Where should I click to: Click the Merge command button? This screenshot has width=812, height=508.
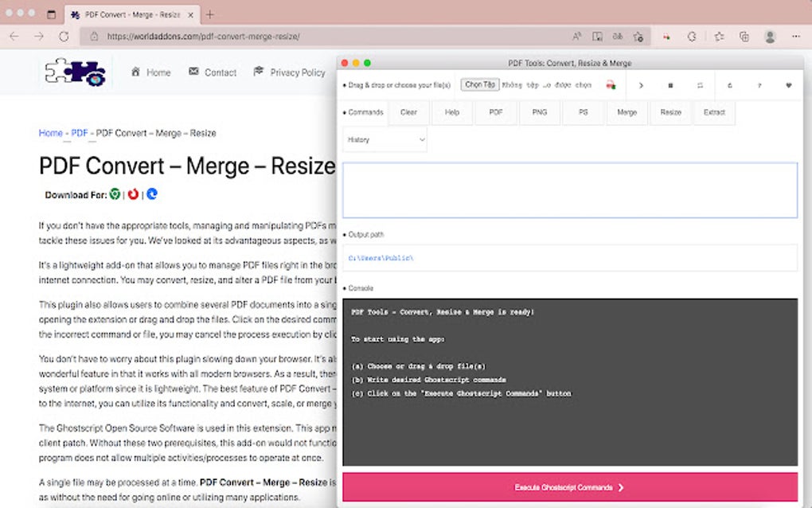[627, 112]
